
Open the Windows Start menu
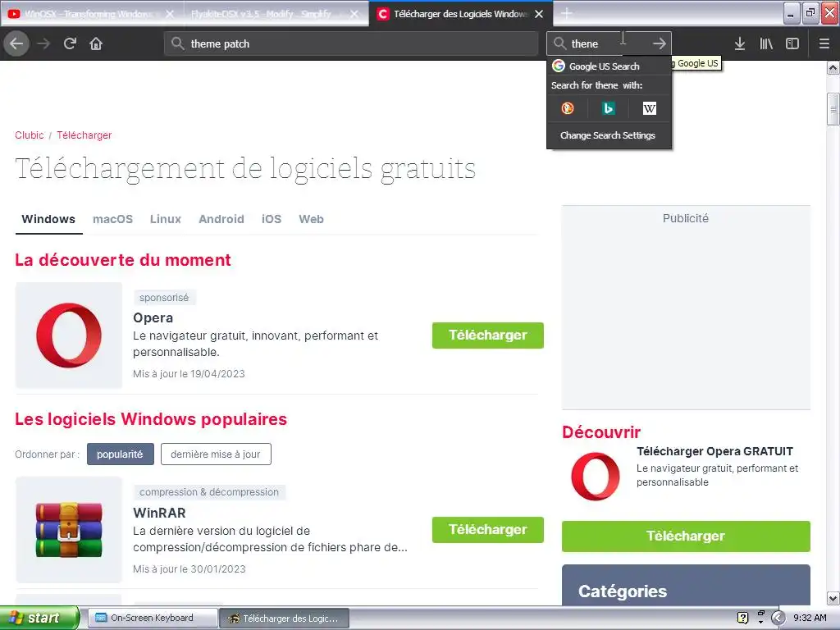[39, 619]
